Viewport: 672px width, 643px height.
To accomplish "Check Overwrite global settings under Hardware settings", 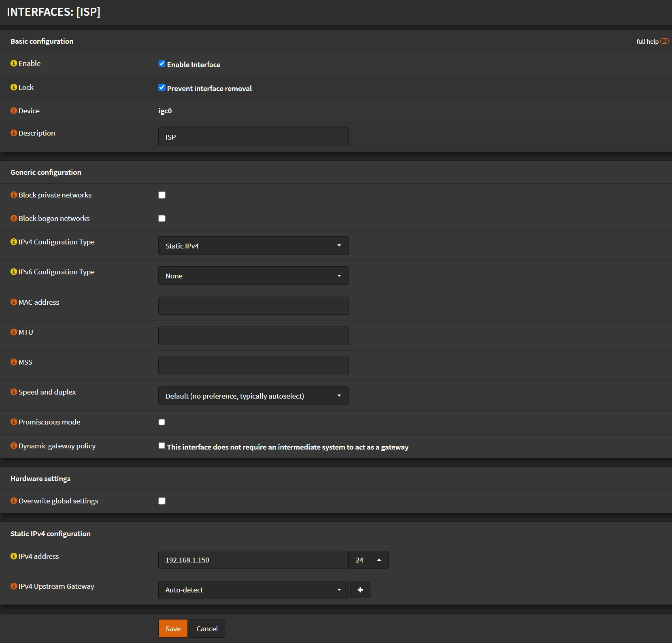I will coord(162,501).
